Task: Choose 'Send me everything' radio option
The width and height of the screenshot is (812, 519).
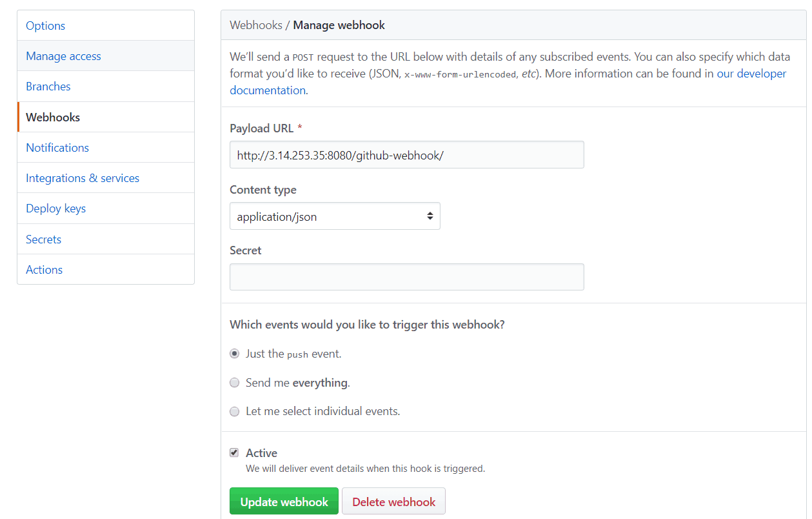Action: pyautogui.click(x=235, y=383)
